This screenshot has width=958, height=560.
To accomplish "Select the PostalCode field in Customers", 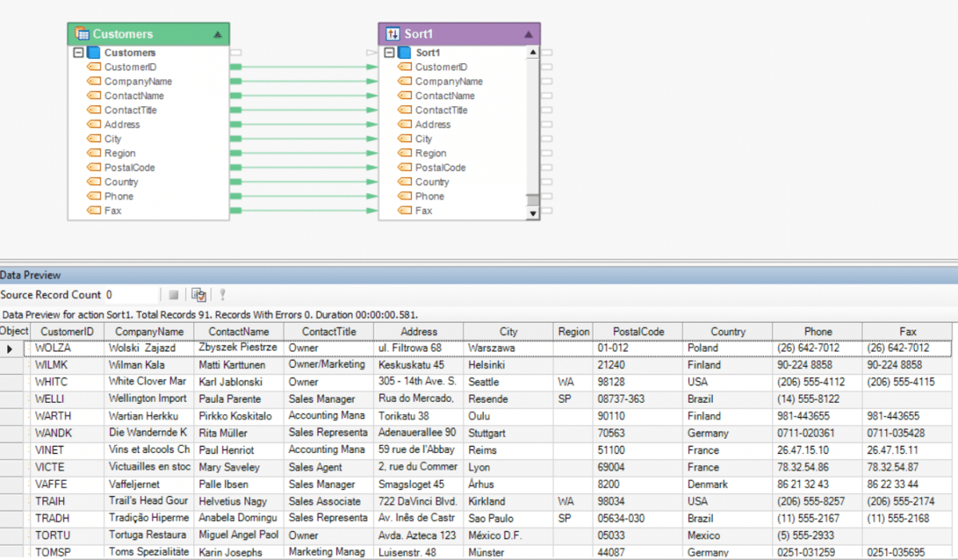I will [129, 168].
